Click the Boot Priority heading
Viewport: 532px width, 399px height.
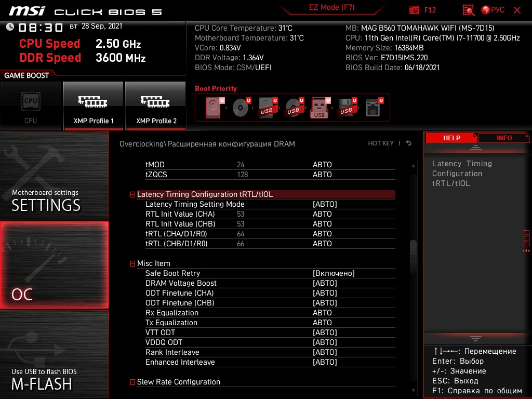coord(216,88)
